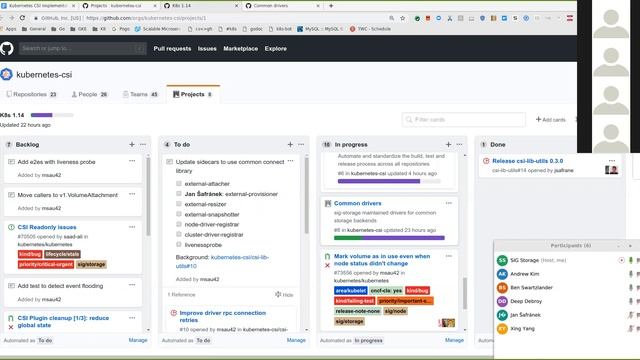Check the node-driver-registrar checkbox
This screenshot has height=360, width=640.
[178, 224]
